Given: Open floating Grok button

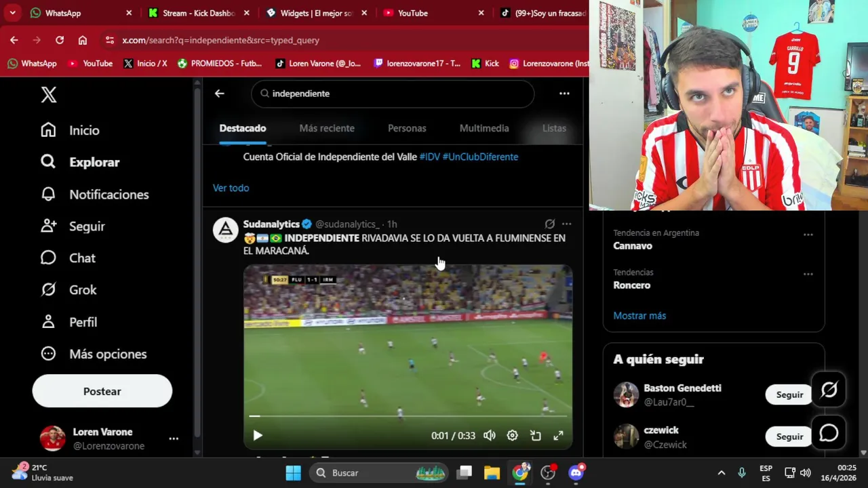Looking at the screenshot, I should click(x=829, y=390).
